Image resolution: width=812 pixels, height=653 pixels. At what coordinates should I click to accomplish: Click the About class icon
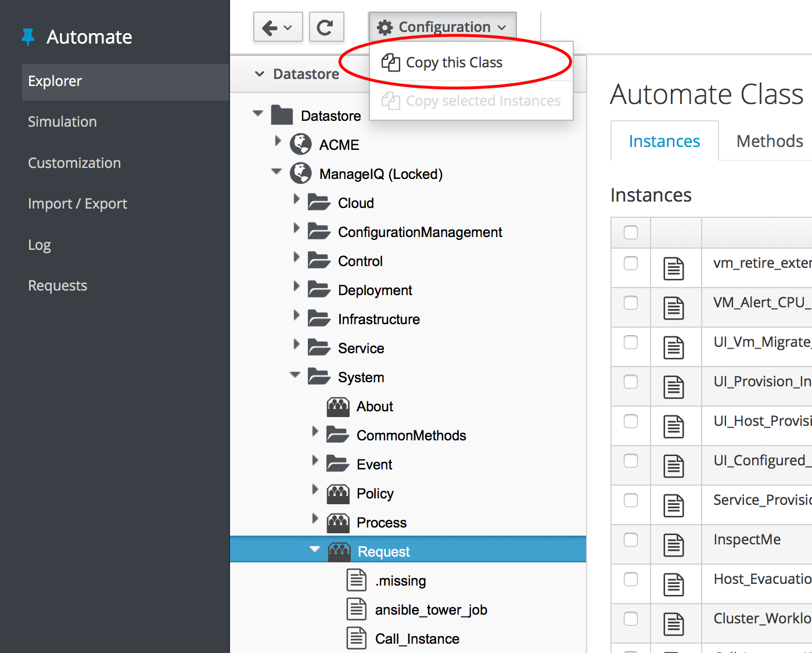338,407
